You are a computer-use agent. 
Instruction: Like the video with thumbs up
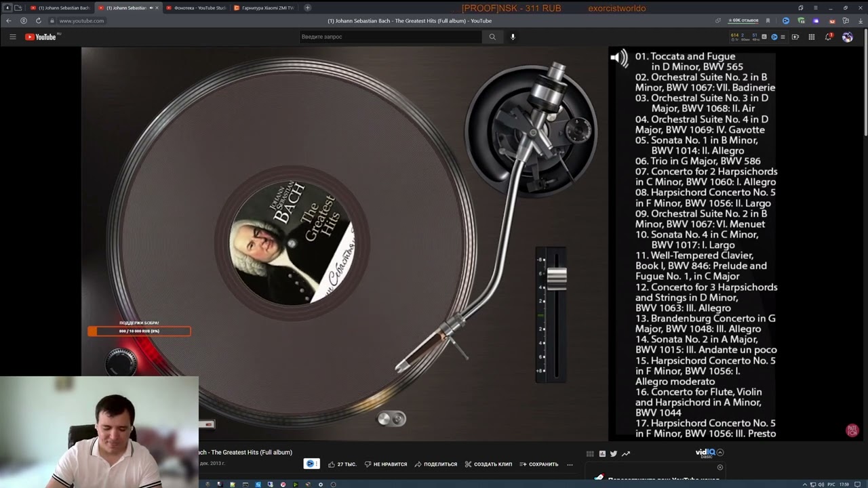coord(332,464)
